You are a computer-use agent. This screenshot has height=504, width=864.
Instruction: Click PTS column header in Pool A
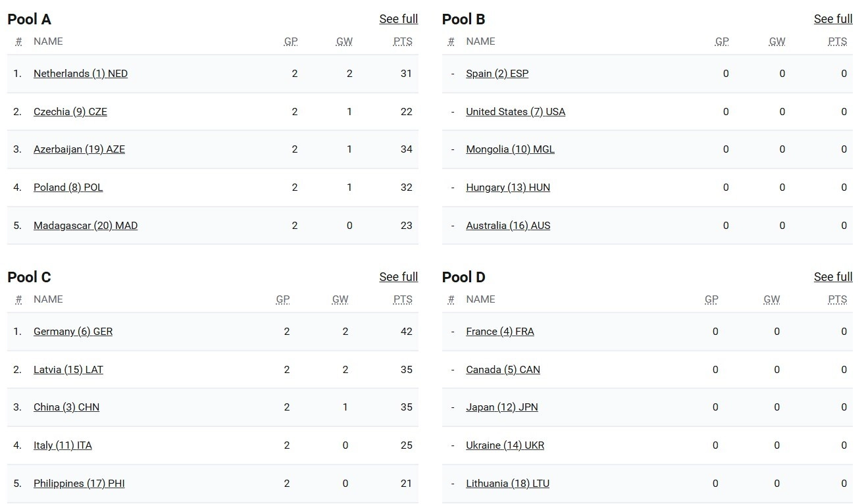click(403, 41)
